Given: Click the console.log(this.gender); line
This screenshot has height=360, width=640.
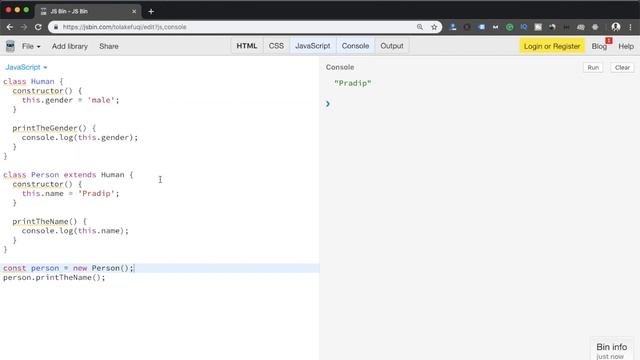Looking at the screenshot, I should click(80, 138).
